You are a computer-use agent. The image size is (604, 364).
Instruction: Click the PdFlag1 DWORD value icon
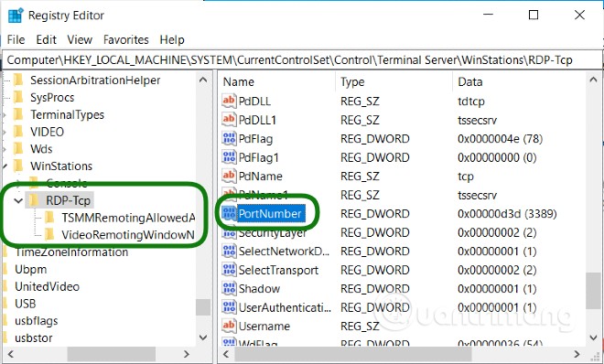(229, 157)
